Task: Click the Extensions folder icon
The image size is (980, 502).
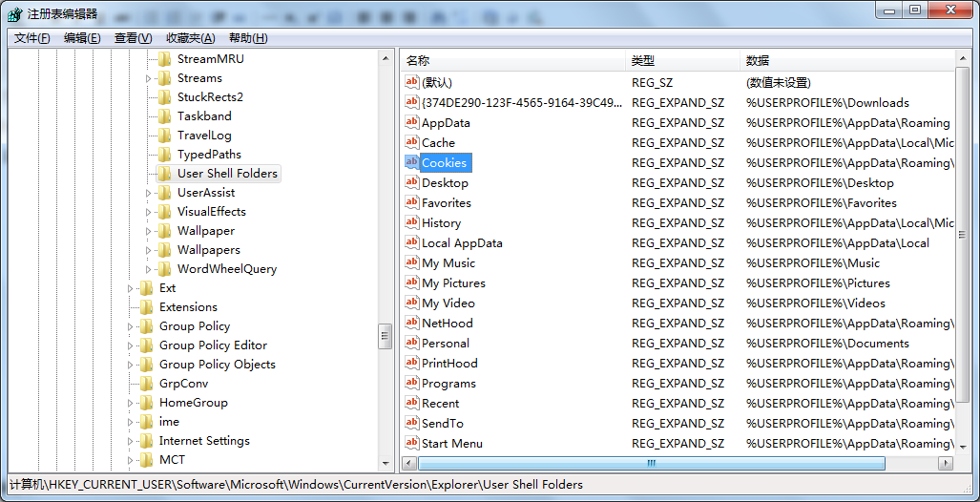Action: (x=146, y=307)
